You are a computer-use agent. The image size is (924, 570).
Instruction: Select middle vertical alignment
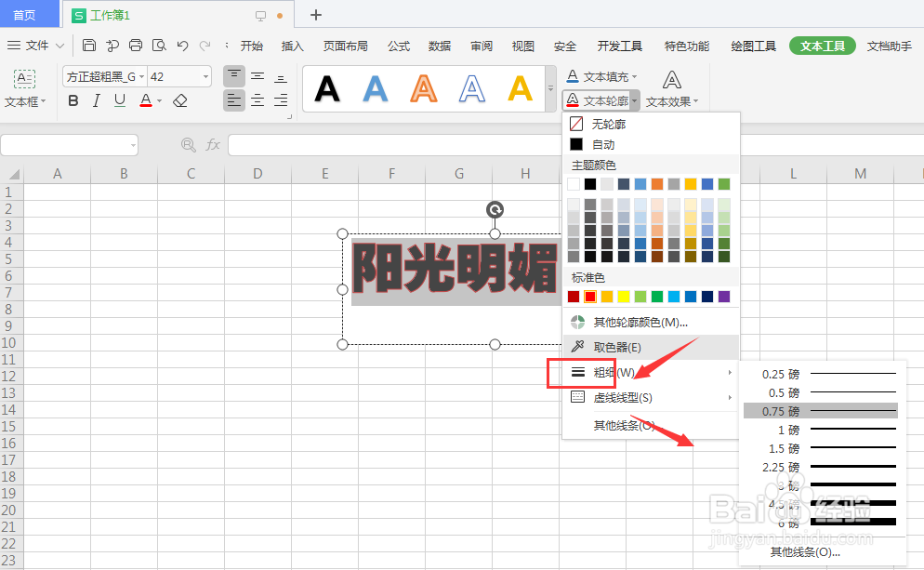tap(257, 76)
